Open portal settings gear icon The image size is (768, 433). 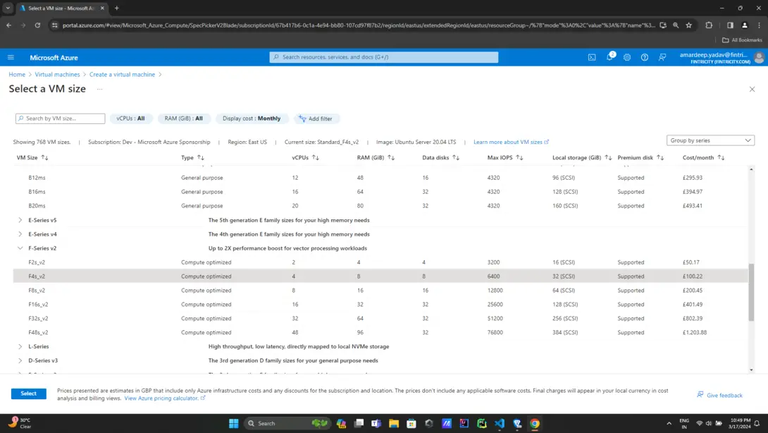coord(627,57)
